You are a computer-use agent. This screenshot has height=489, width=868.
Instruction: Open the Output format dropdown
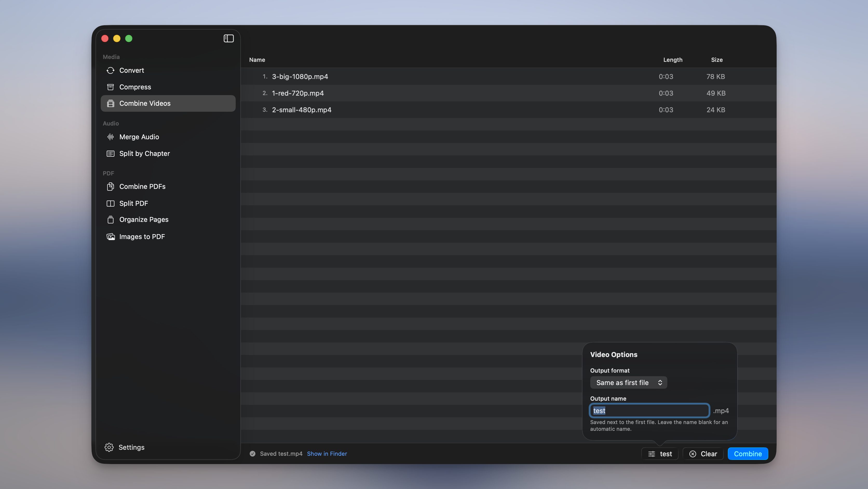[628, 382]
